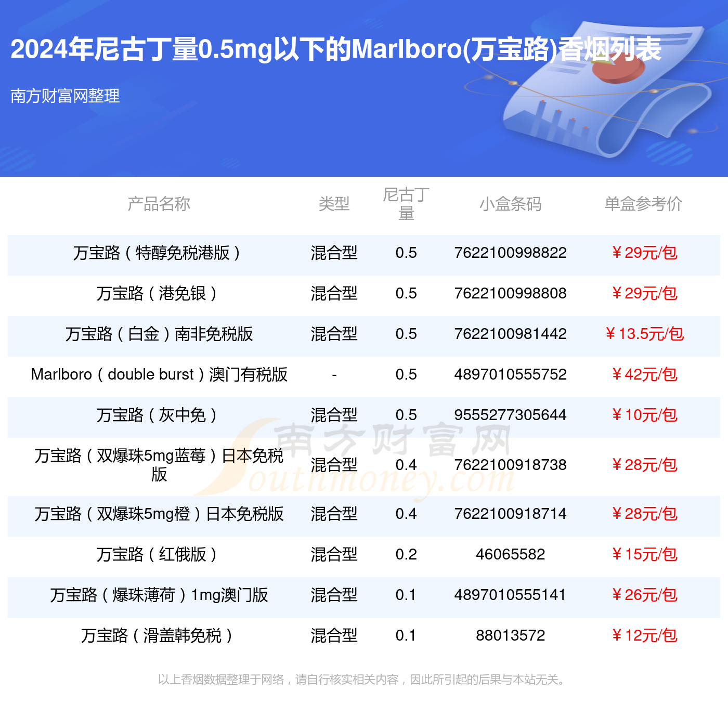Click 混合型 in the 灰中免 row

(x=334, y=415)
